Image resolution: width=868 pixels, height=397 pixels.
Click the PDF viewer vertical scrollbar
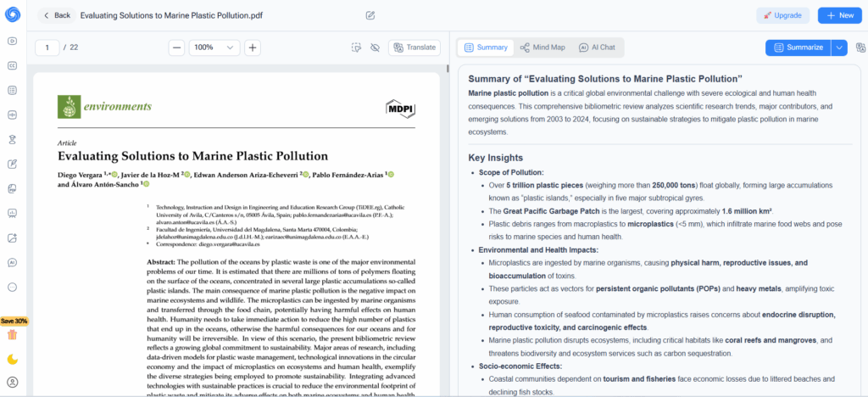[448, 69]
